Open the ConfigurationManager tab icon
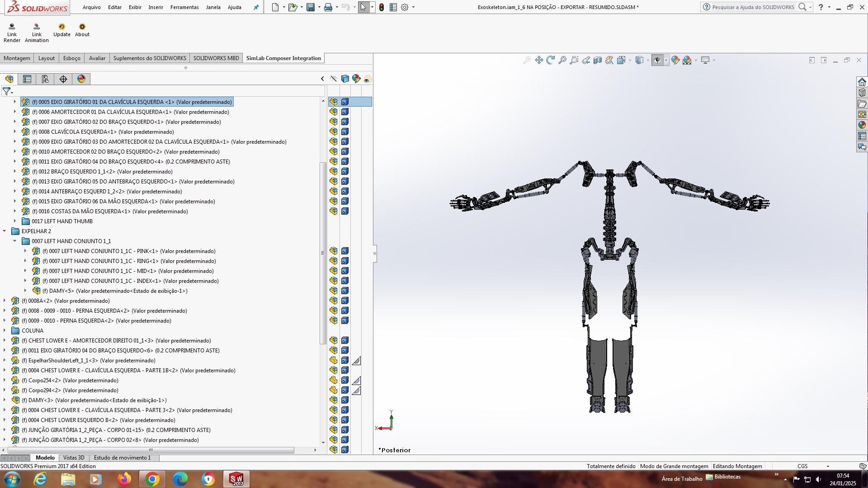 pos(45,79)
